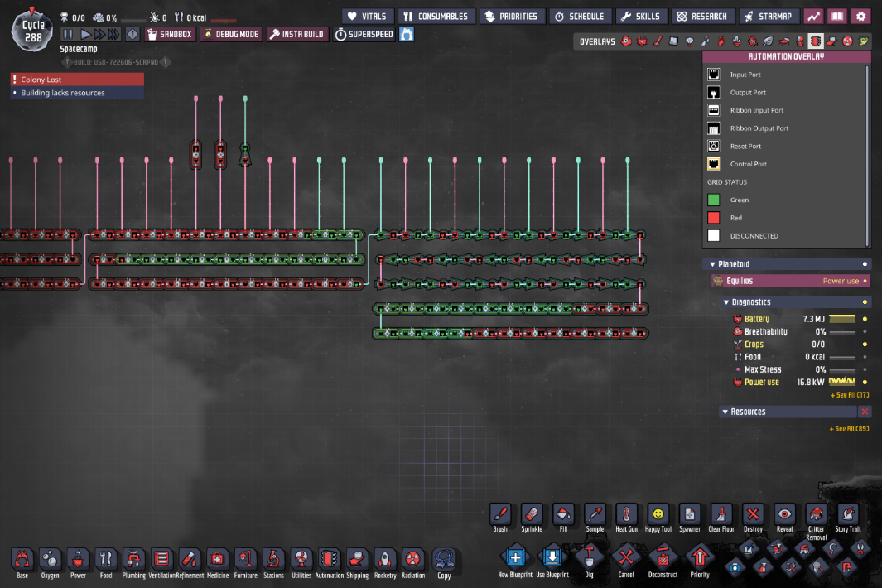Viewport: 882px width, 588px height.
Task: Toggle Insta Build
Action: [297, 34]
